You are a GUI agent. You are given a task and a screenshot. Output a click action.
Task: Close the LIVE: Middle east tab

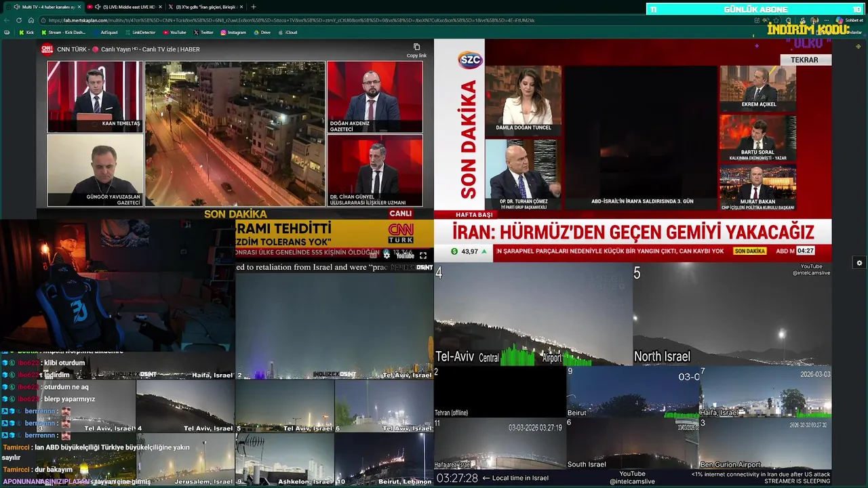[159, 7]
